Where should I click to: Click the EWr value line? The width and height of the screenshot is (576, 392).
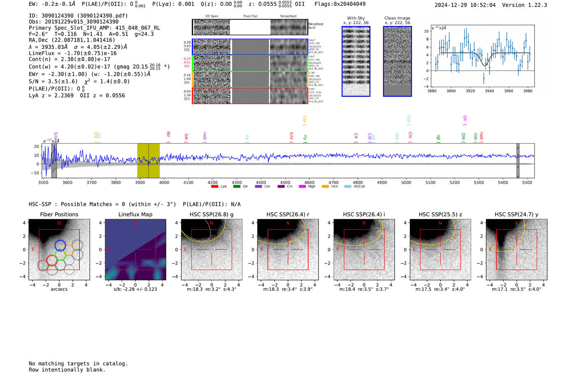coord(89,74)
